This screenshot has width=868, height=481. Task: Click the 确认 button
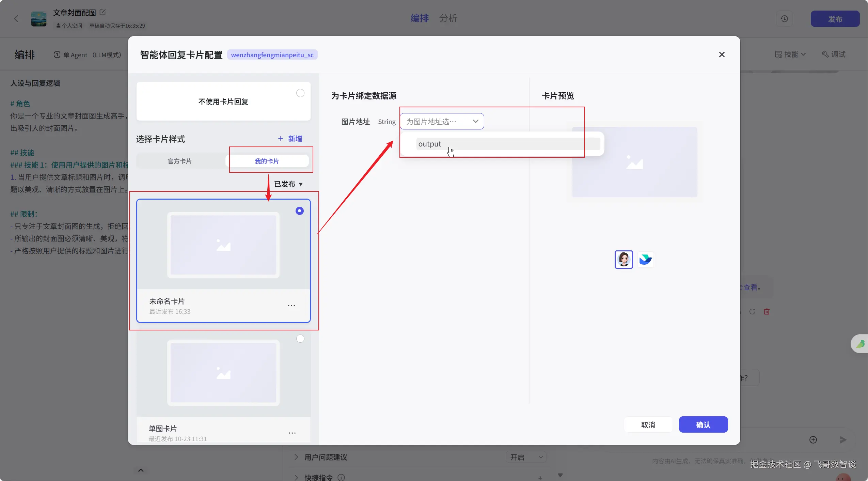703,425
